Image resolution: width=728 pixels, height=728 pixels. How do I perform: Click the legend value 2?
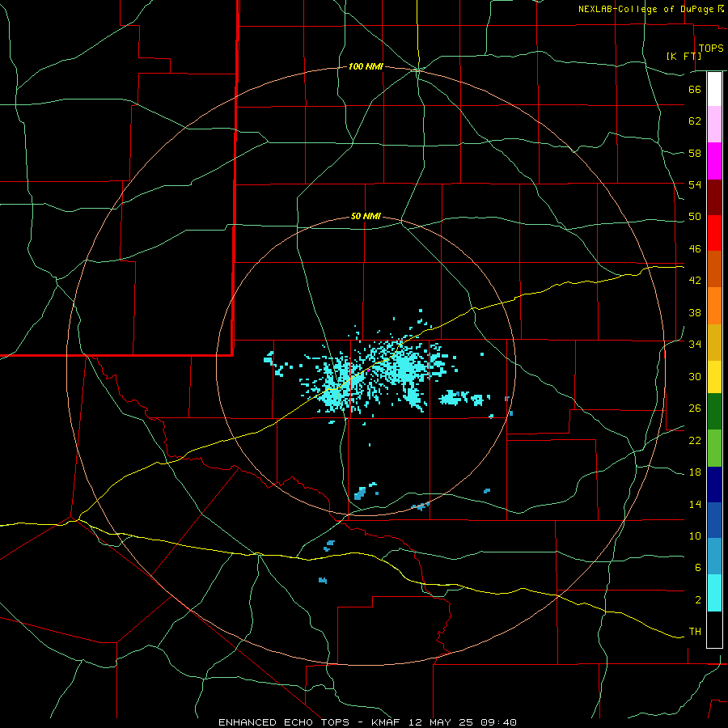pyautogui.click(x=697, y=600)
